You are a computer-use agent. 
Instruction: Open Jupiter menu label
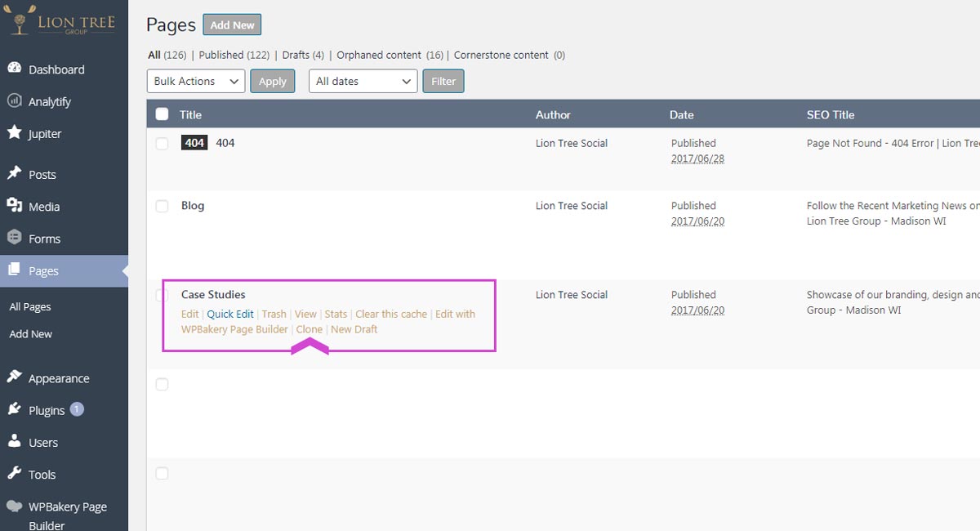point(45,133)
